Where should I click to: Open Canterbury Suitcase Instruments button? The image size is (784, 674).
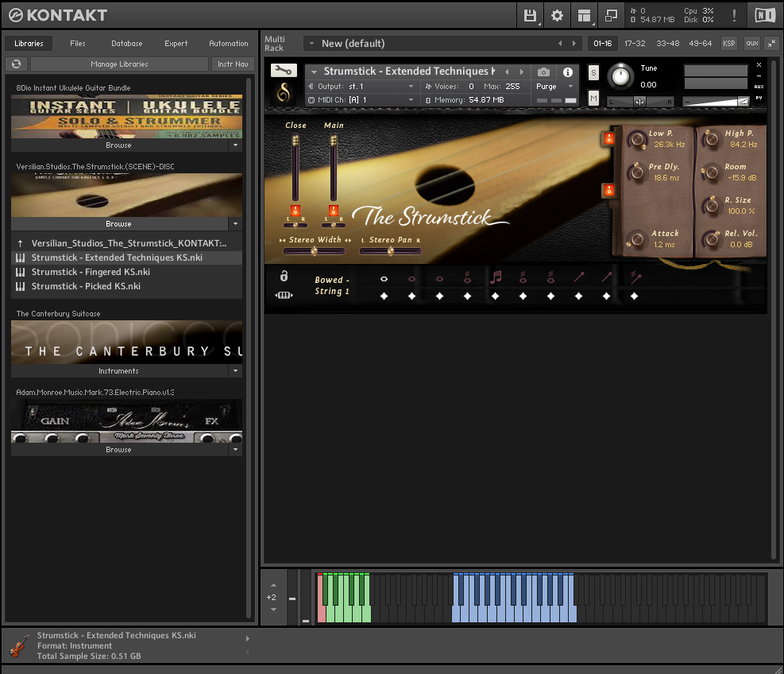(119, 370)
